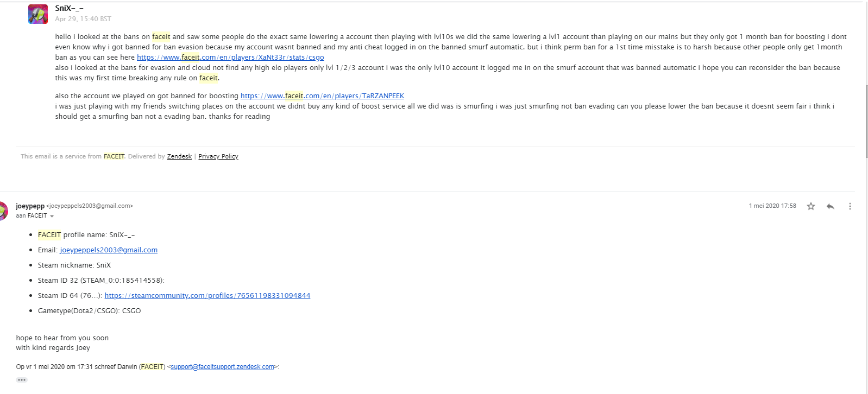Open the Privacy Policy link
This screenshot has height=394, width=868.
218,156
